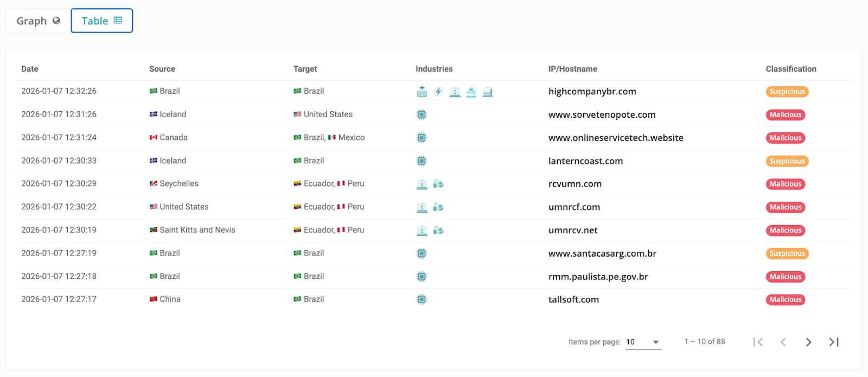Open the rmm.paulista.pe.gov.br hostname
Screen dimensions: 868x377
[x=598, y=277]
